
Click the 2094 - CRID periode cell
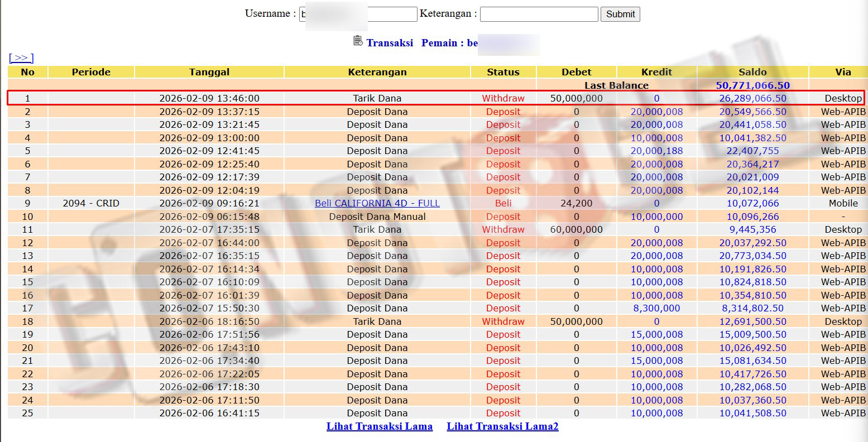pyautogui.click(x=91, y=203)
